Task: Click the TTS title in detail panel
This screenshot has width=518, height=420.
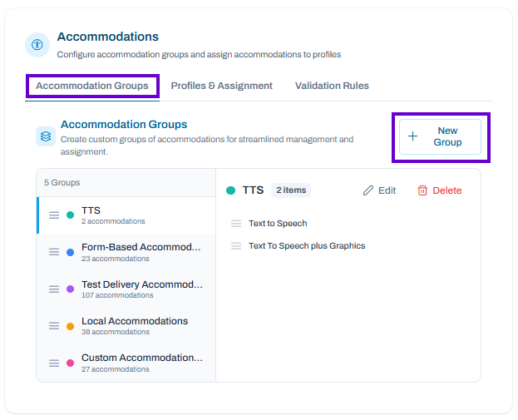Action: click(x=253, y=190)
